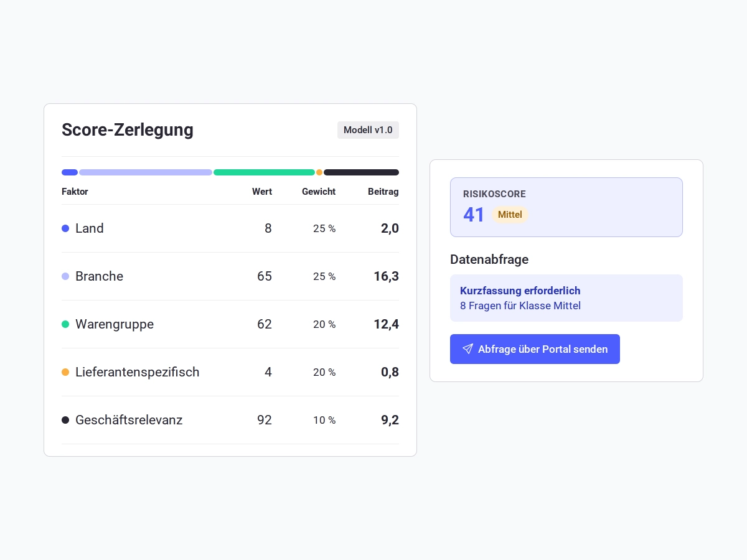The height and width of the screenshot is (560, 747).
Task: Click the Beitrag value 16,3
Action: tap(386, 276)
